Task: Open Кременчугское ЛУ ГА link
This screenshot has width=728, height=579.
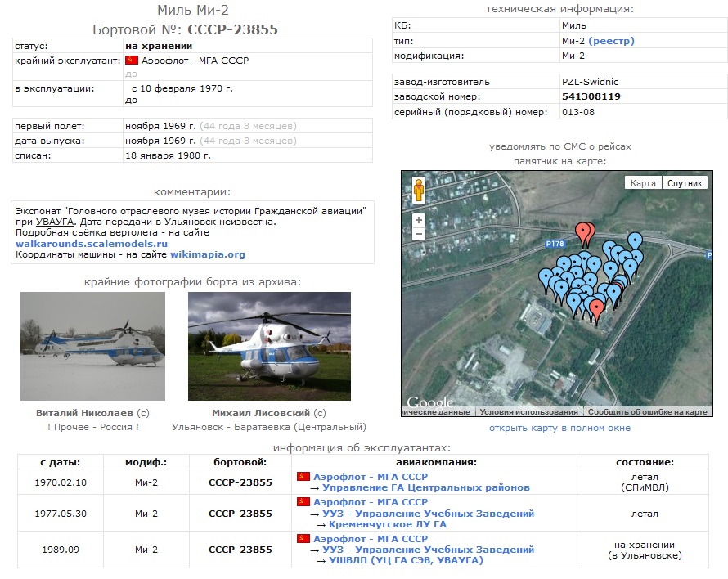Action: pyautogui.click(x=387, y=524)
